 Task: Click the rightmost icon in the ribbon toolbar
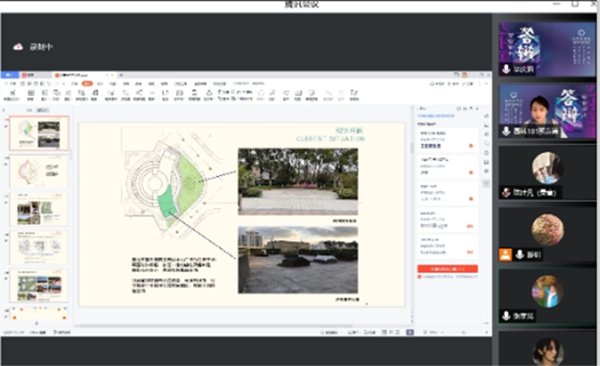click(x=354, y=95)
